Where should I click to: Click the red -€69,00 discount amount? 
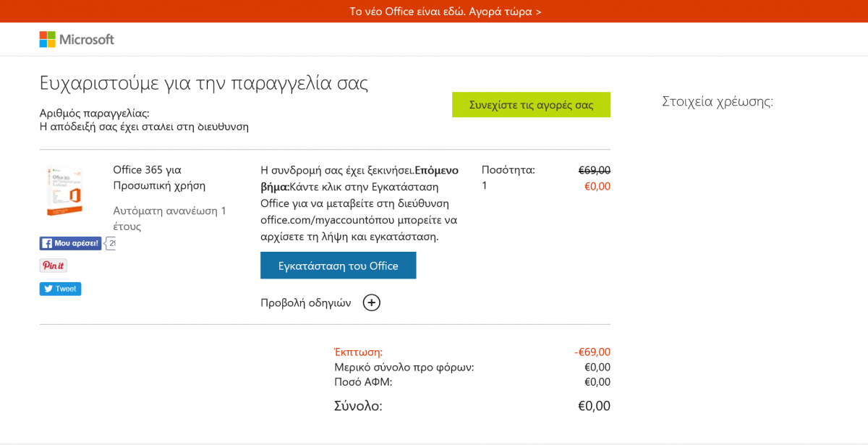pyautogui.click(x=592, y=352)
